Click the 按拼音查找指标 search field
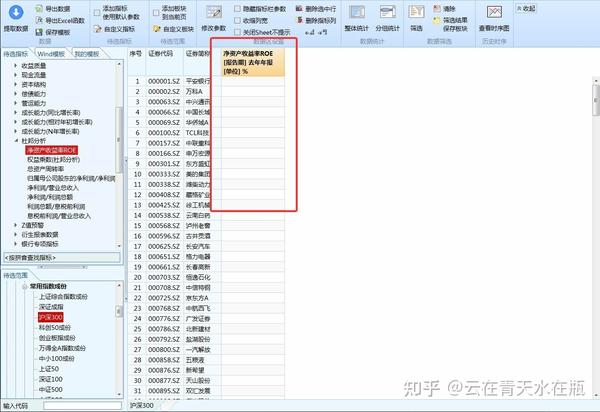 coord(62,257)
